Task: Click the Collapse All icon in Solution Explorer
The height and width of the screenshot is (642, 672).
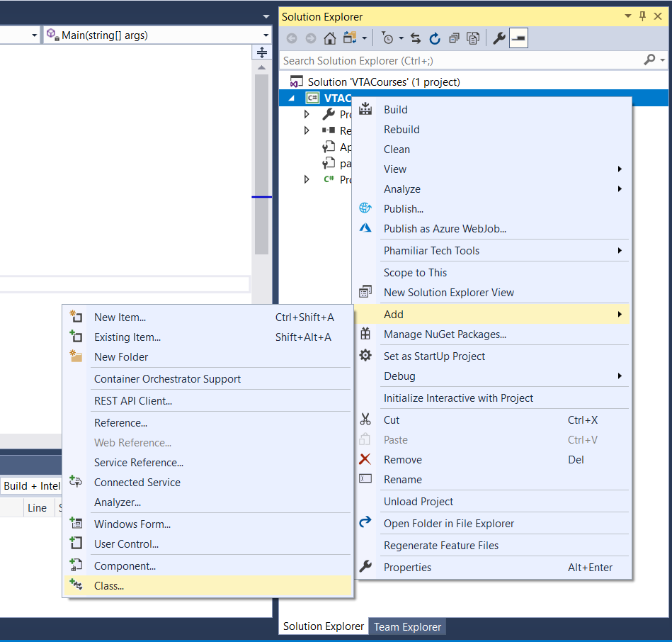Action: pyautogui.click(x=454, y=38)
